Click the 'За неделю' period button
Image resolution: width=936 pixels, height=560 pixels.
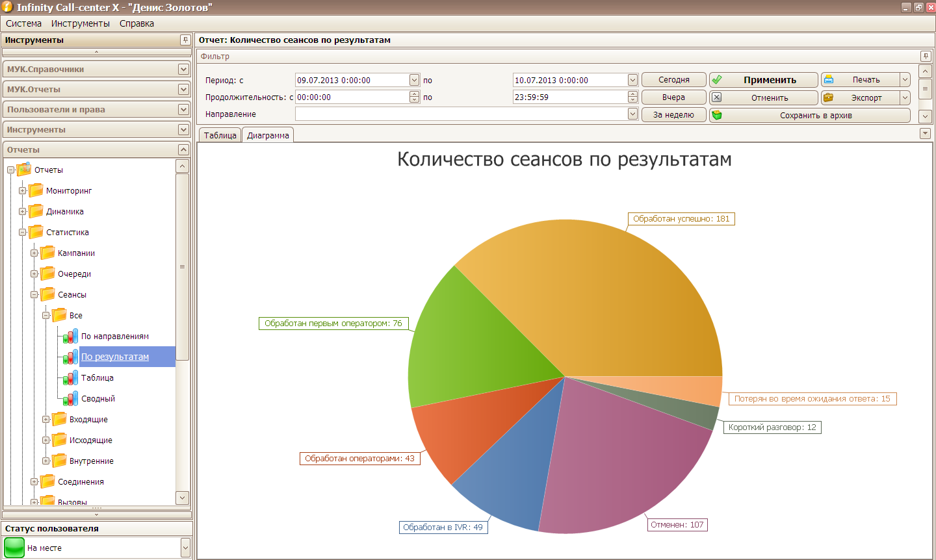tap(673, 115)
